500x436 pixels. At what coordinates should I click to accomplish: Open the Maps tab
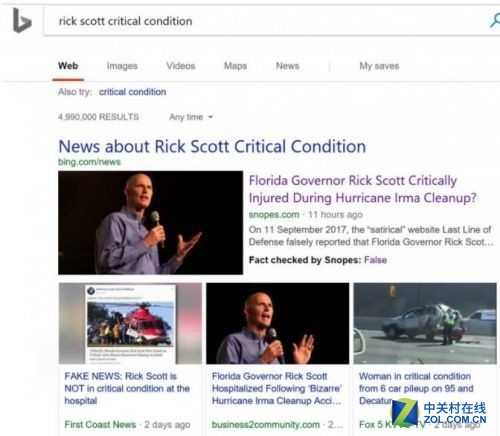(235, 66)
